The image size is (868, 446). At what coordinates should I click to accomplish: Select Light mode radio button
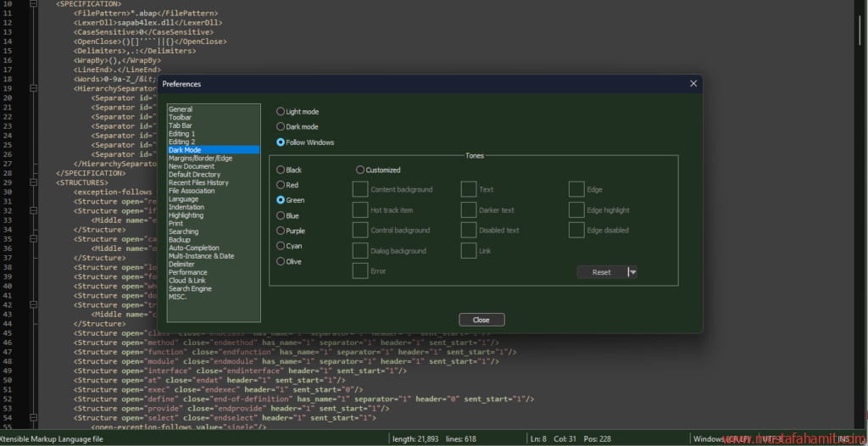pyautogui.click(x=281, y=112)
